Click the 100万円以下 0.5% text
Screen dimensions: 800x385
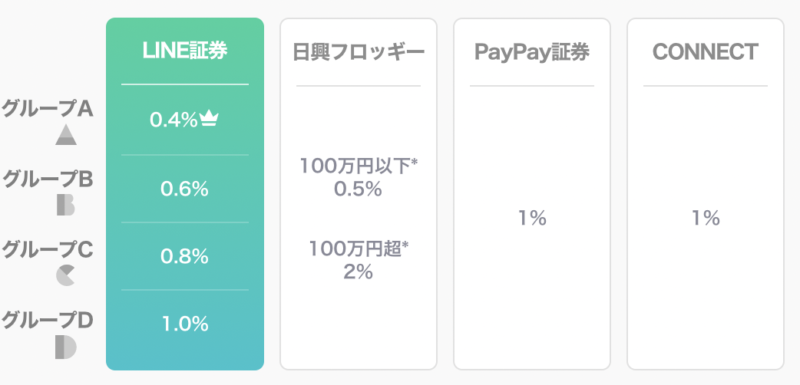(x=358, y=177)
